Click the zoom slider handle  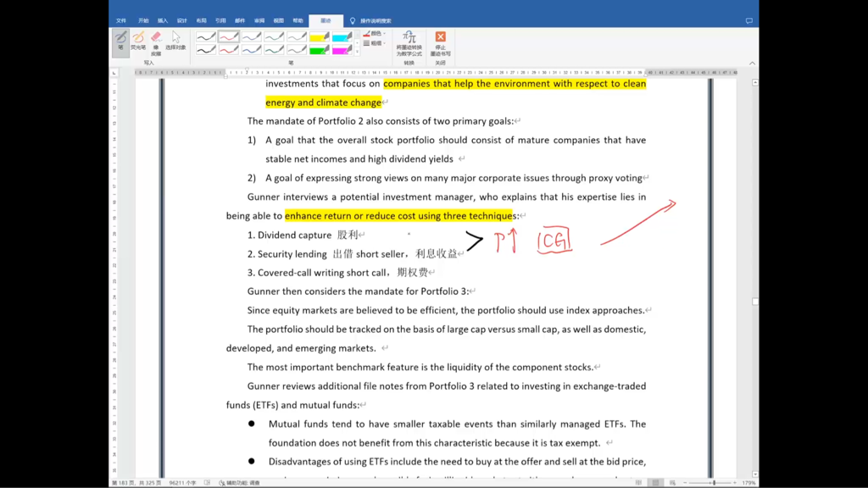pos(714,483)
